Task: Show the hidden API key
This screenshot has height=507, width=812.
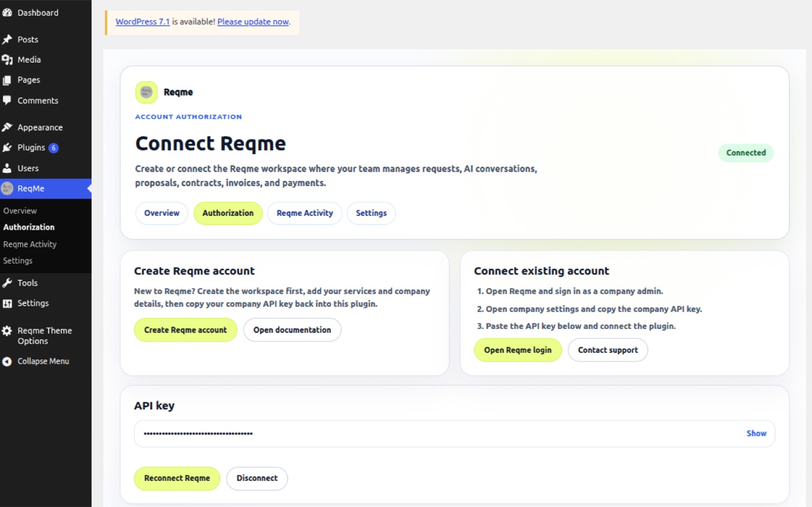Action: (756, 433)
